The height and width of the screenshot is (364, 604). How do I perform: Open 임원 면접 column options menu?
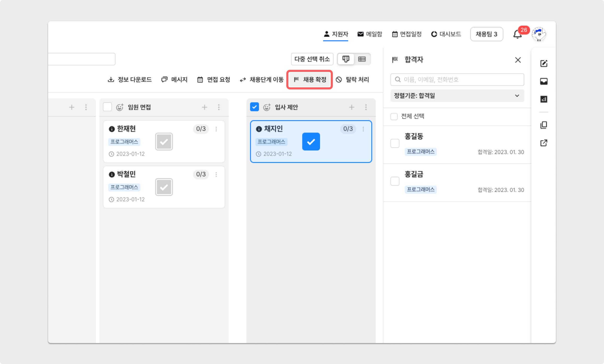click(x=219, y=107)
